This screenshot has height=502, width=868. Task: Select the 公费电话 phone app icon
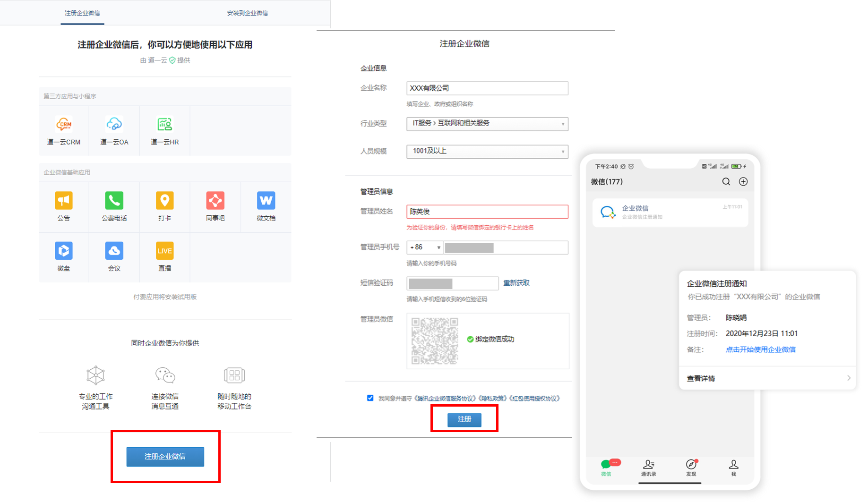coord(114,200)
